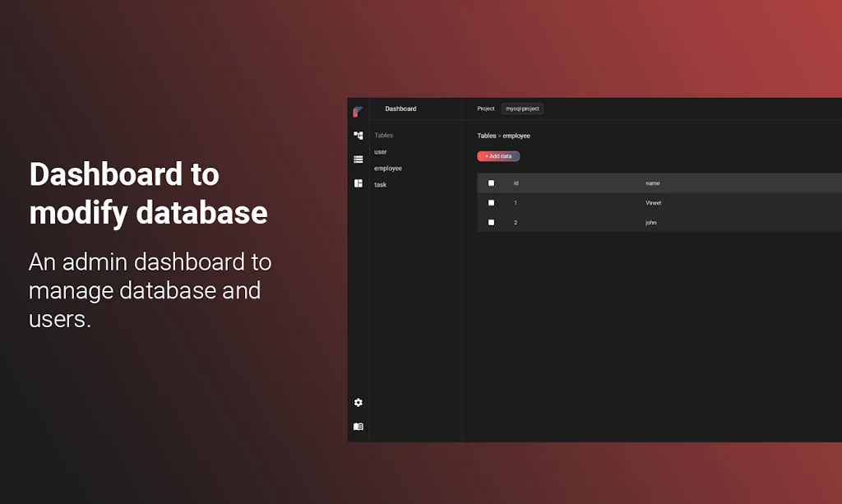The height and width of the screenshot is (504, 842).
Task: Open the task table
Action: click(x=380, y=185)
